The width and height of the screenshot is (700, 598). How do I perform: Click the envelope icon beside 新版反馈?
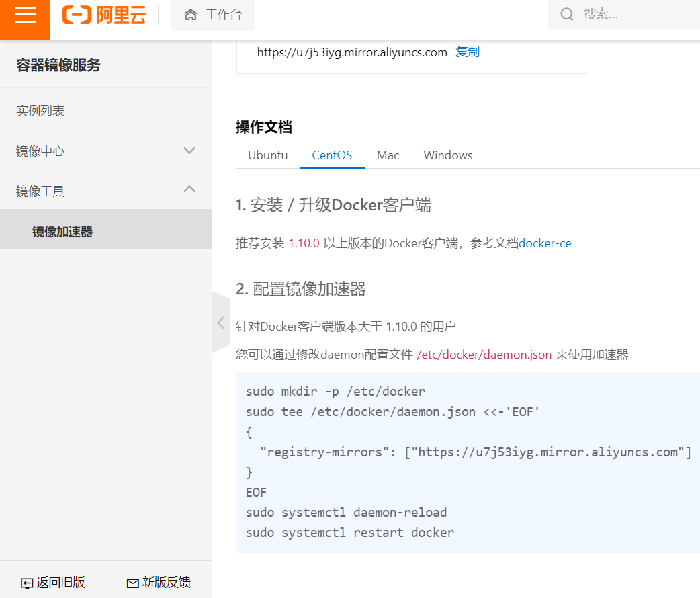pyautogui.click(x=132, y=583)
